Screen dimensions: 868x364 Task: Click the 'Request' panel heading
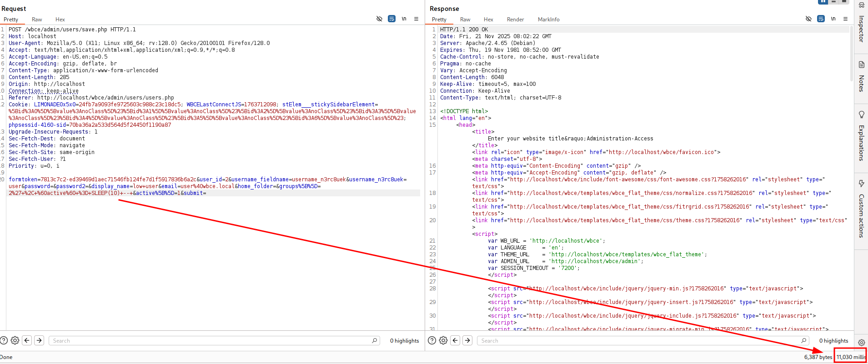pyautogui.click(x=14, y=9)
